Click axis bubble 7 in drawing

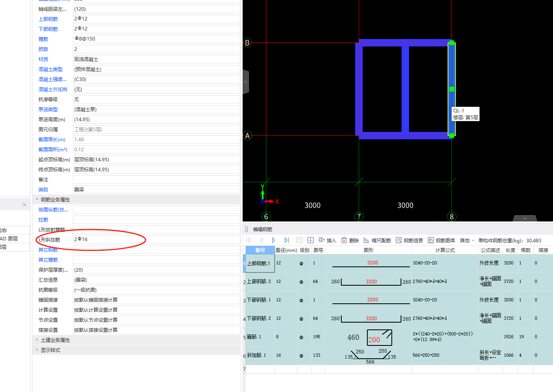[x=359, y=217]
